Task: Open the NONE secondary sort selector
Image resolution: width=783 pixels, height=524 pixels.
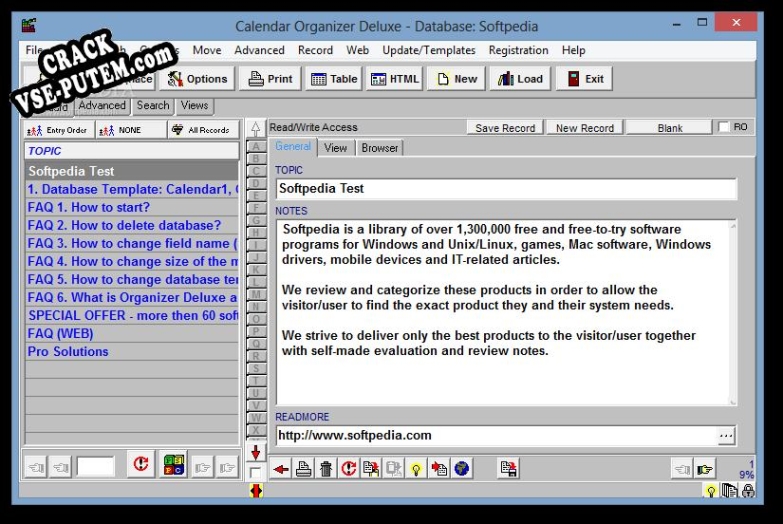Action: [131, 130]
